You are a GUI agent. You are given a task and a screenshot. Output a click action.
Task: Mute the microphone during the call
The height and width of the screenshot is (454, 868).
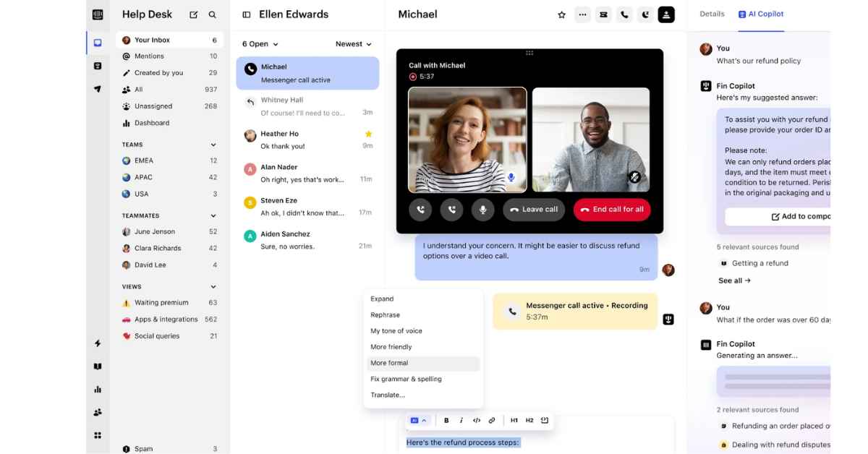(x=481, y=209)
